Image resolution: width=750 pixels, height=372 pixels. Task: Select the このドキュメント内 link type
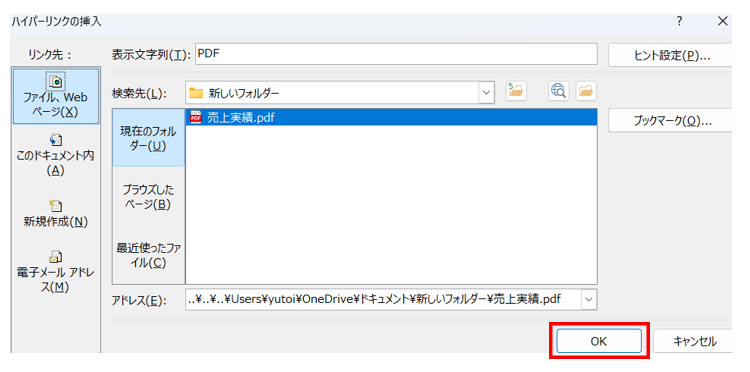(x=56, y=154)
